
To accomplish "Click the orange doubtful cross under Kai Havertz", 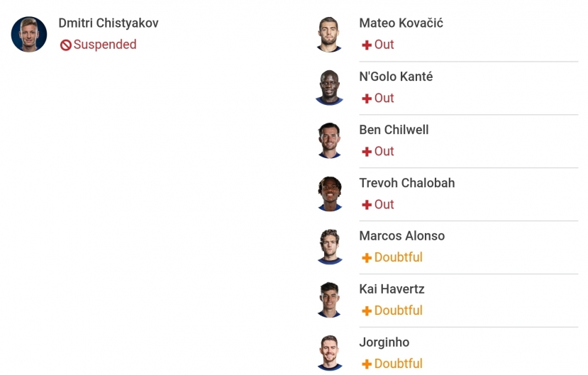I will (367, 311).
